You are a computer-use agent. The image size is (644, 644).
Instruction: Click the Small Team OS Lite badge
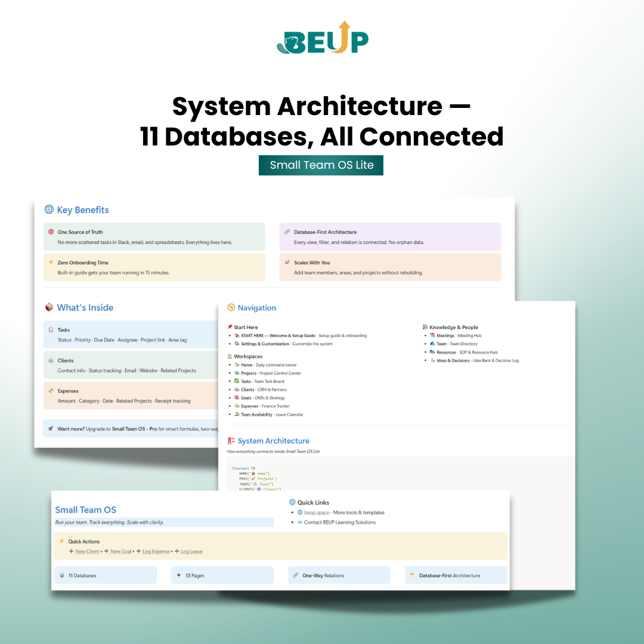tap(321, 165)
